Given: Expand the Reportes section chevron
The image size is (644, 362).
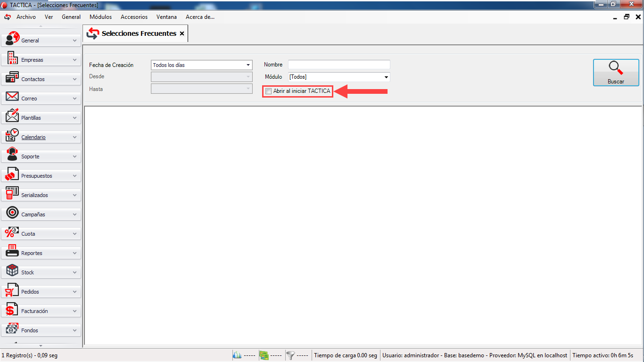Looking at the screenshot, I should pos(74,253).
